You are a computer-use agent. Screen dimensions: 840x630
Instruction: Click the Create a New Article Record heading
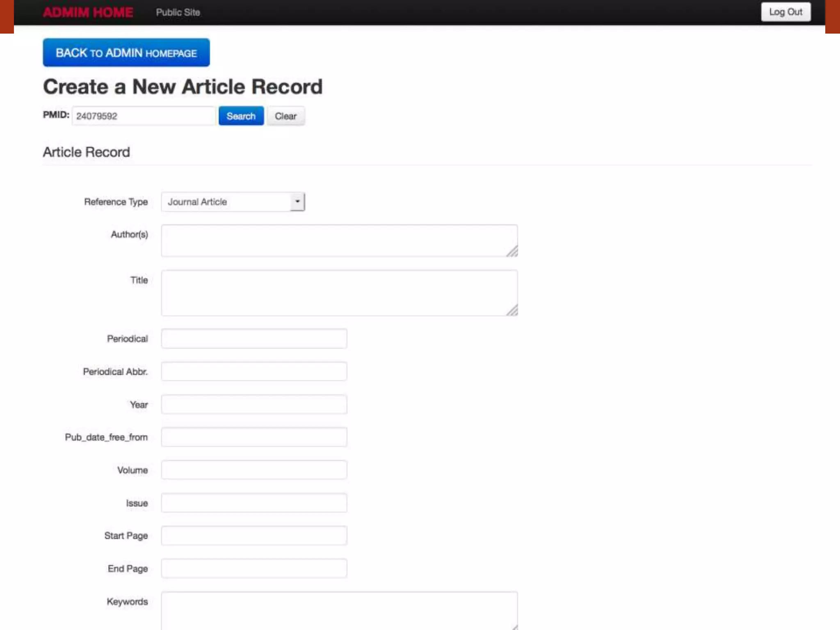tap(183, 87)
